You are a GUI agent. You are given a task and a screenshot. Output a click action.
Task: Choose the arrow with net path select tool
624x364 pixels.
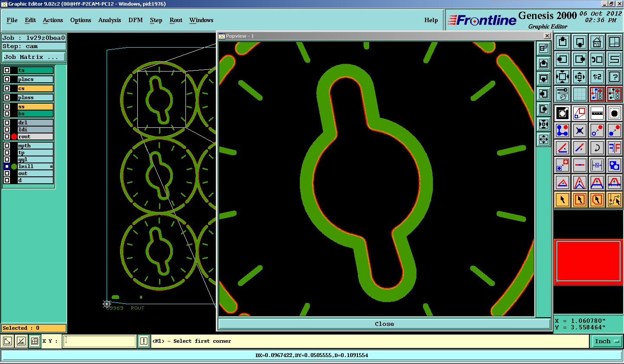click(x=614, y=200)
